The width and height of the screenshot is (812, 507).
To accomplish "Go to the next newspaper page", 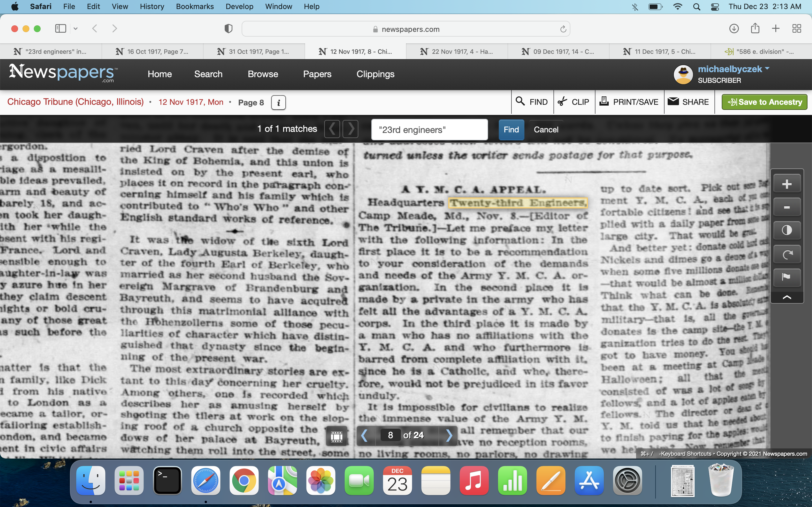I will coord(449,435).
